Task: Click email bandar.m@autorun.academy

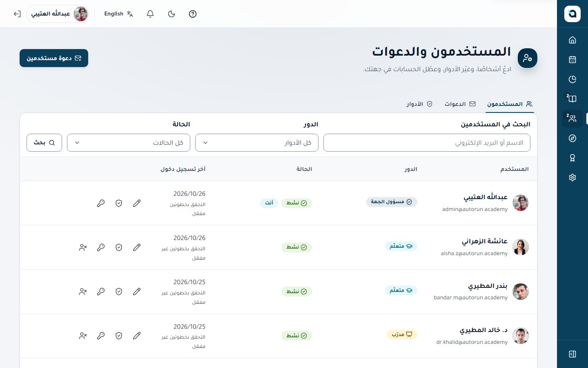Action: point(470,298)
